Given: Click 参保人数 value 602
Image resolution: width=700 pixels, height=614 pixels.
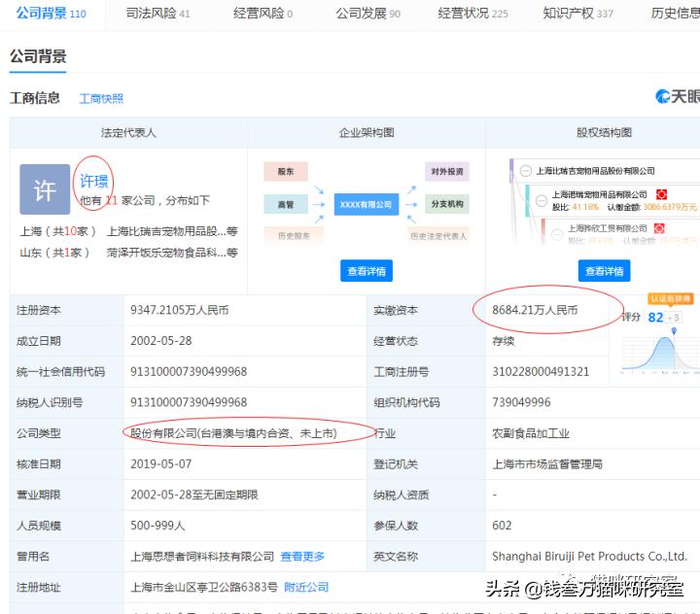Looking at the screenshot, I should coord(502,526).
